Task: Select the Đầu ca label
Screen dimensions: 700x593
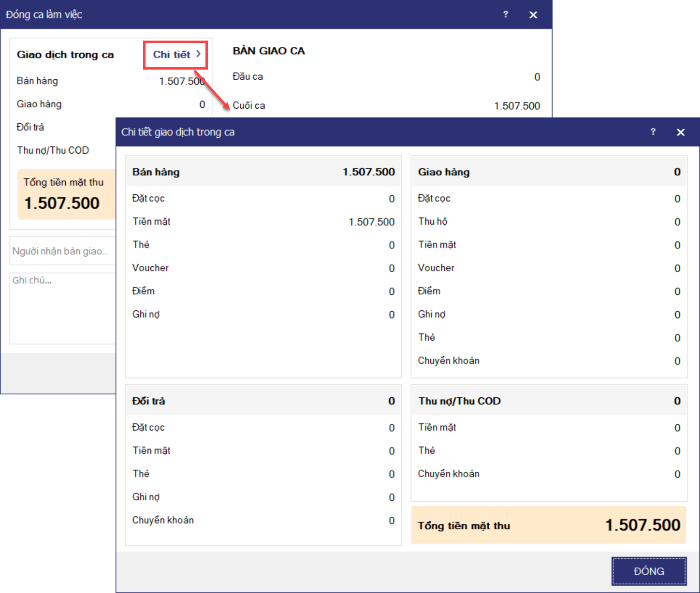Action: 248,76
